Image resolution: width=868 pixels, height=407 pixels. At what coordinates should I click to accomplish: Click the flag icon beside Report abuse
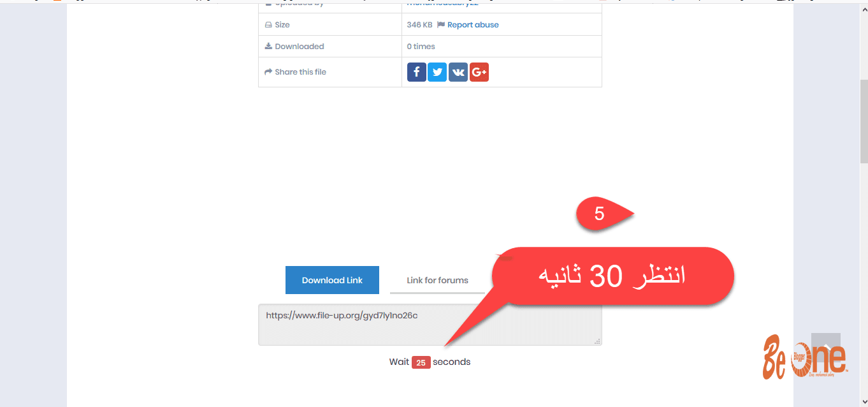[441, 25]
